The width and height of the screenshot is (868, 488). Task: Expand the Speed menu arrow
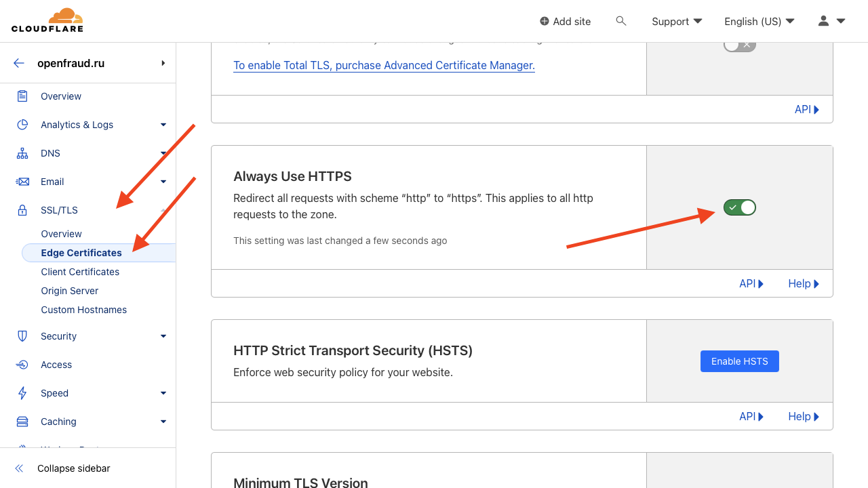[x=163, y=393]
